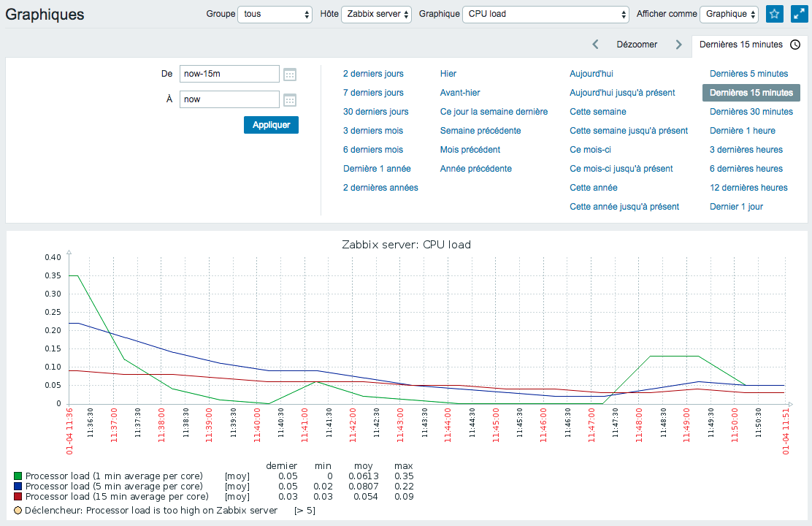The image size is (812, 526).
Task: Click blue swatch for 5 min average
Action: coord(18,487)
